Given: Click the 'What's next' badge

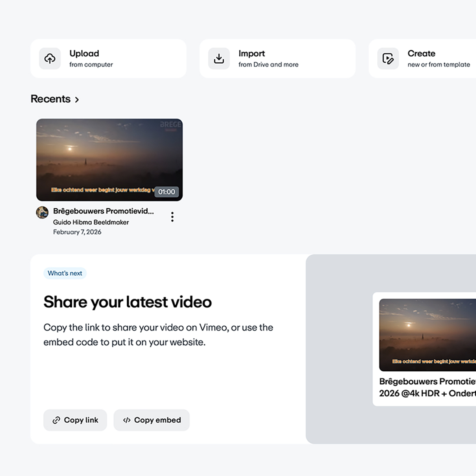Looking at the screenshot, I should (x=65, y=273).
